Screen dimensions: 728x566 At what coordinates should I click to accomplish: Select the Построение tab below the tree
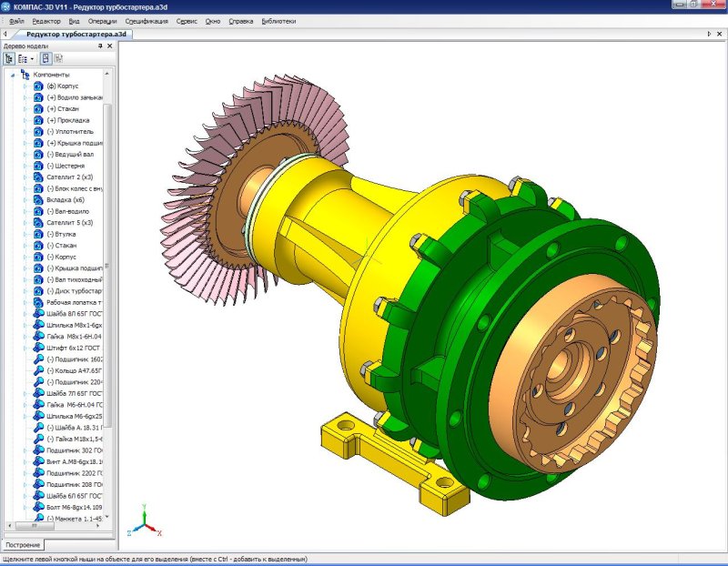(x=23, y=545)
